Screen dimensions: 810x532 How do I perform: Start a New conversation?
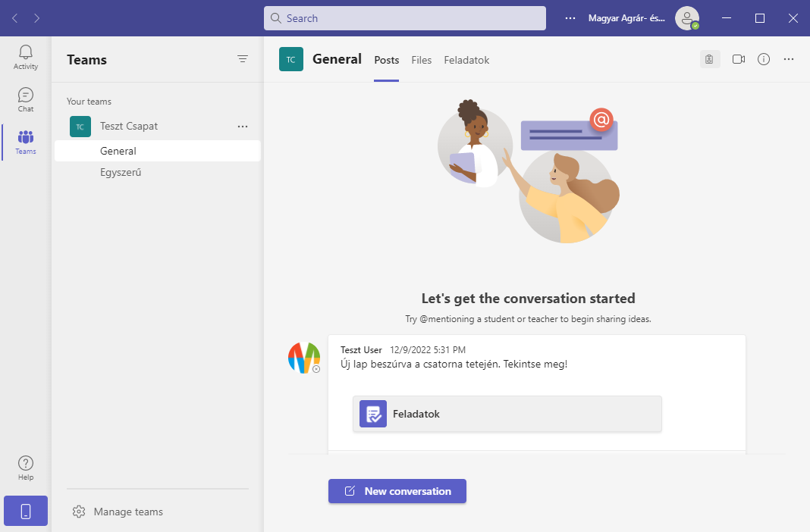pyautogui.click(x=397, y=491)
